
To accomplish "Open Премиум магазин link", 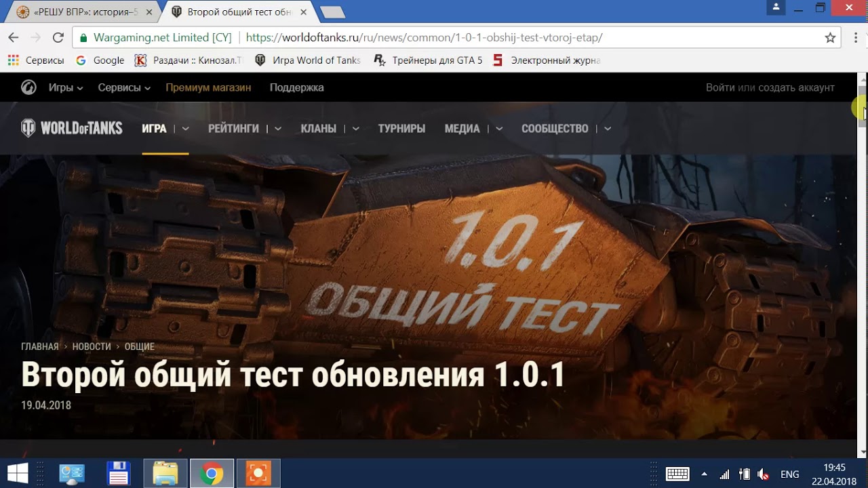I will pos(208,87).
